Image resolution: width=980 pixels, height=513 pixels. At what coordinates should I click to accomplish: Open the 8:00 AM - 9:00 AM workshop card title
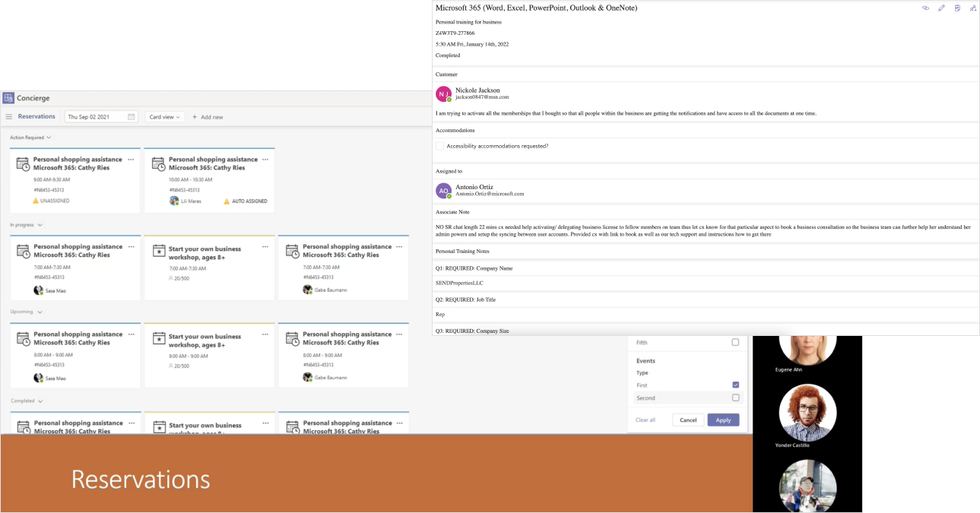click(x=205, y=340)
